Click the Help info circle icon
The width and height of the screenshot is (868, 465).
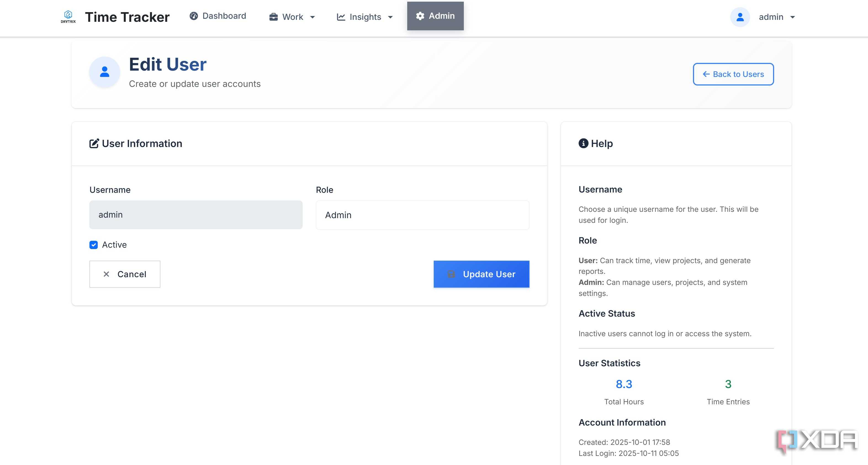pos(583,143)
